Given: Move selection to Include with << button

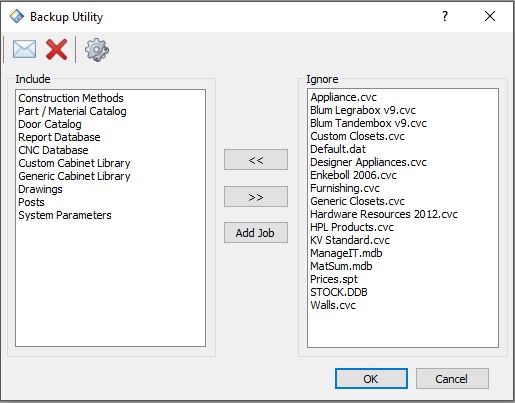Looking at the screenshot, I should [256, 160].
